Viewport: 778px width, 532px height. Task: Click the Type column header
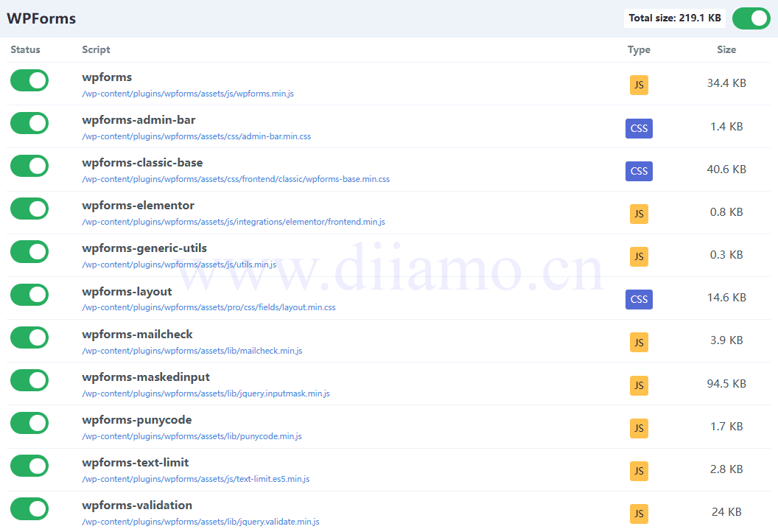point(639,49)
